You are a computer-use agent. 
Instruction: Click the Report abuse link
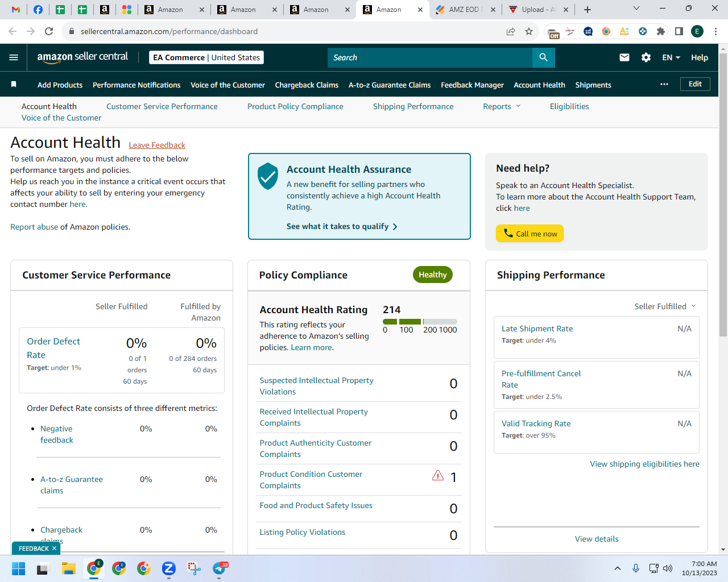(34, 227)
